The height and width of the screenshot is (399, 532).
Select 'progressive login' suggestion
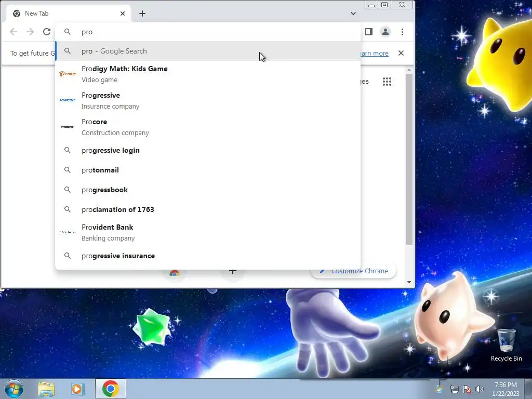(208, 150)
